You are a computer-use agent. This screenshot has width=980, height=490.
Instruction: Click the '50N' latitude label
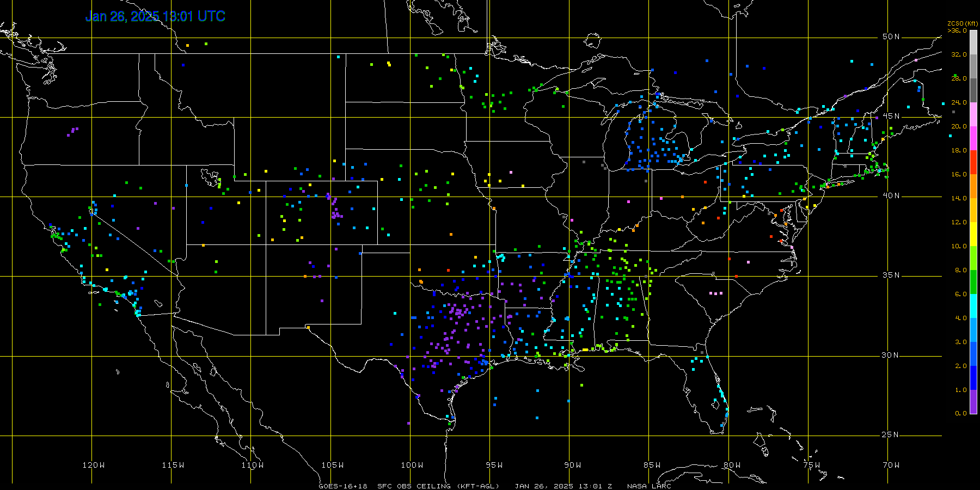pos(891,36)
